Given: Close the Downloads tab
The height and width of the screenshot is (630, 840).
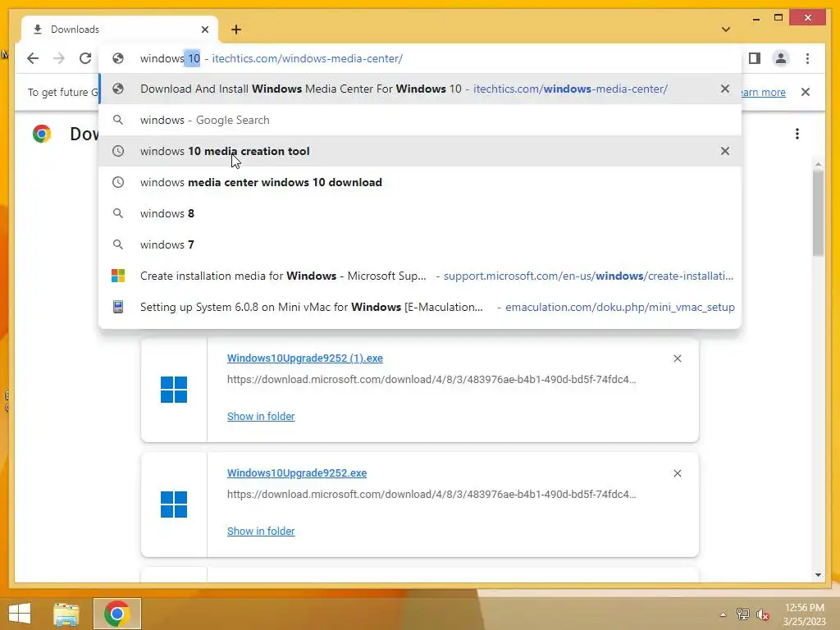Looking at the screenshot, I should [x=204, y=30].
